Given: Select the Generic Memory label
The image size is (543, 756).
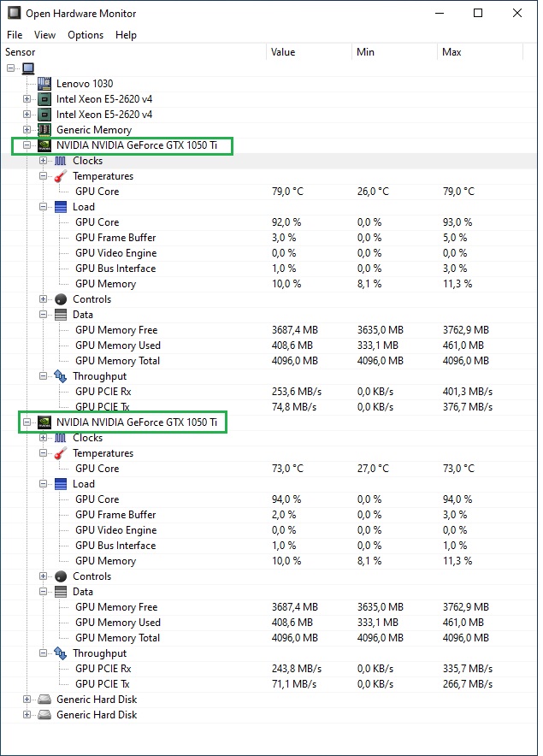Looking at the screenshot, I should click(94, 130).
